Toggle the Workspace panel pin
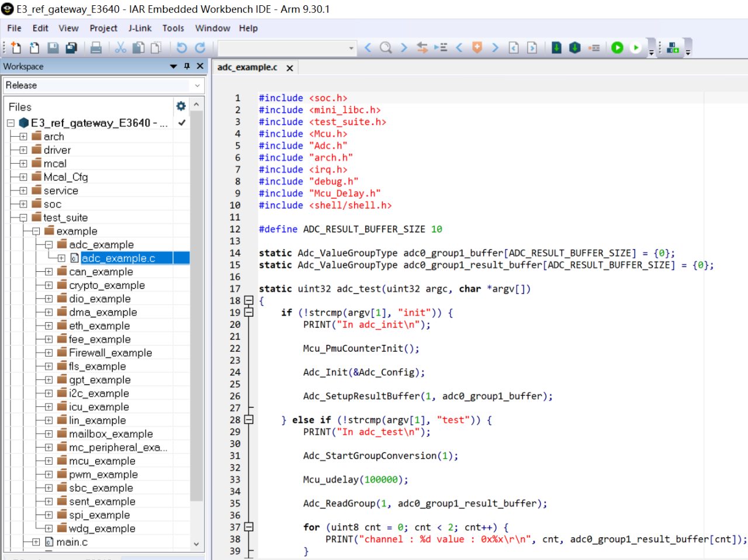This screenshot has width=748, height=560. (187, 67)
